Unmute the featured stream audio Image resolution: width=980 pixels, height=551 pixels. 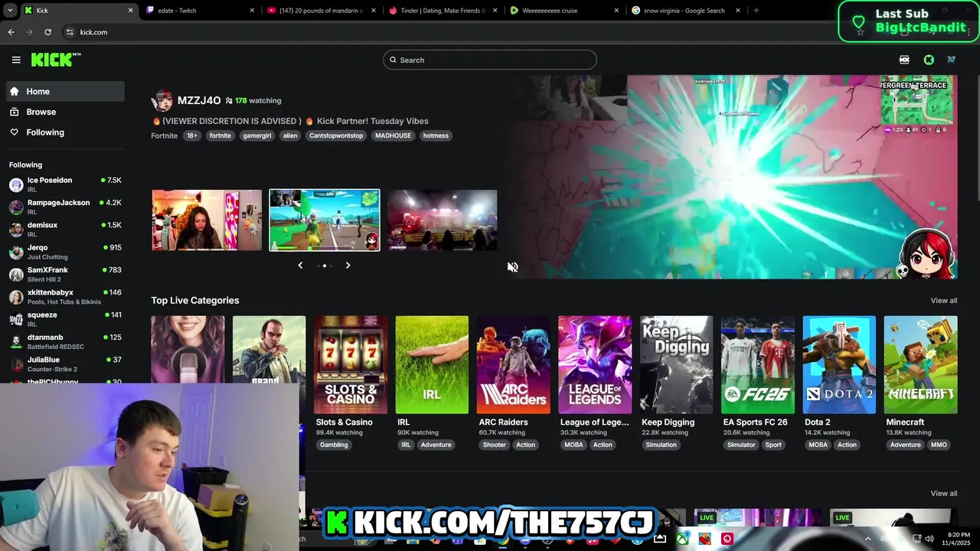click(x=512, y=266)
